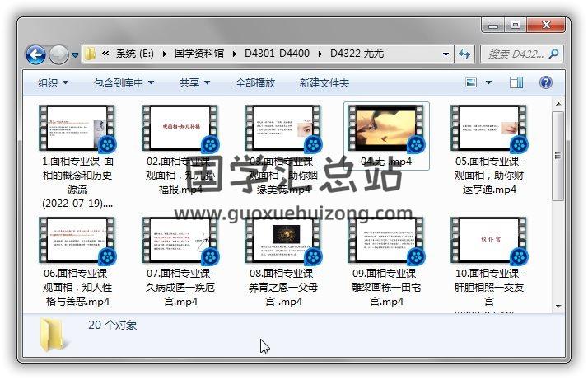
Task: Click the change view icon
Action: (472, 82)
